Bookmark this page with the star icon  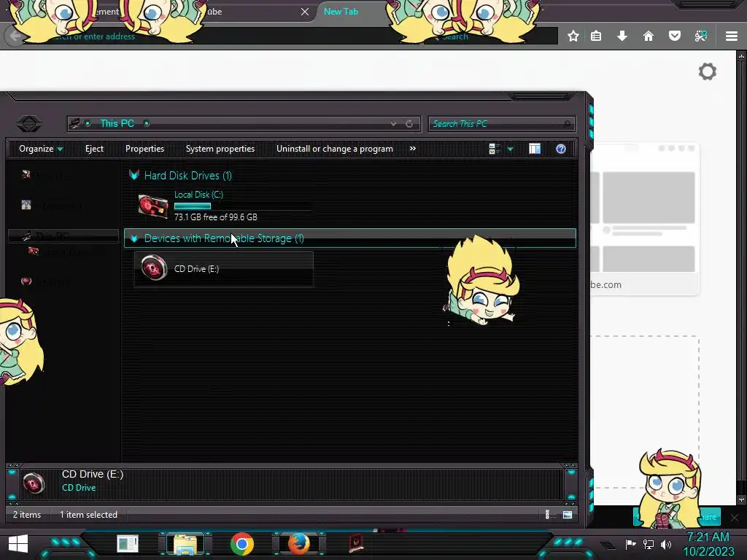click(573, 36)
